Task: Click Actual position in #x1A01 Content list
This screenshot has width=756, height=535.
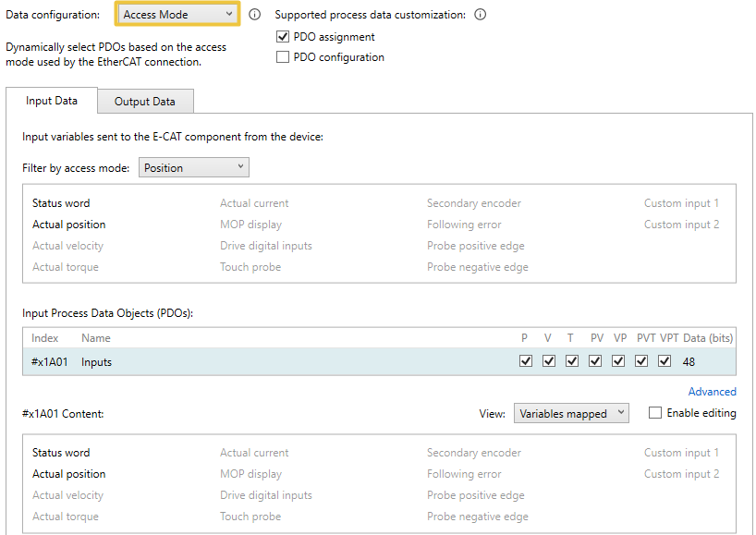Action: coord(69,474)
